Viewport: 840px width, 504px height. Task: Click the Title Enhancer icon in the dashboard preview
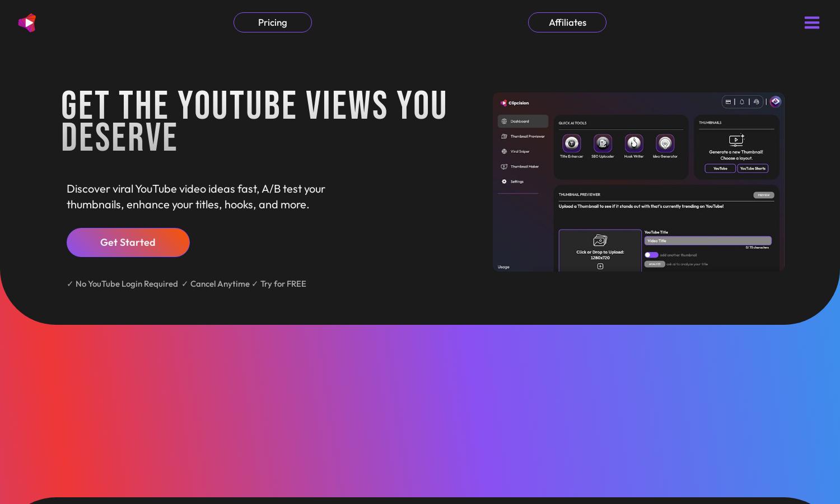click(572, 143)
